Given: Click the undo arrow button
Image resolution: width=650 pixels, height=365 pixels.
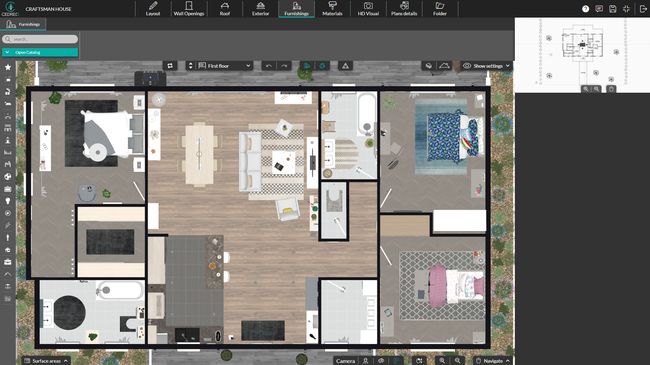Looking at the screenshot, I should (x=269, y=66).
